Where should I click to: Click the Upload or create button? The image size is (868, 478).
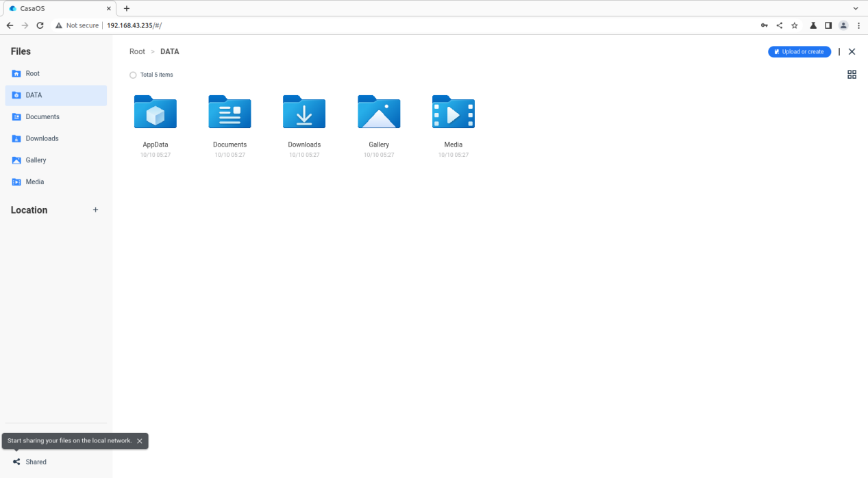coord(799,52)
